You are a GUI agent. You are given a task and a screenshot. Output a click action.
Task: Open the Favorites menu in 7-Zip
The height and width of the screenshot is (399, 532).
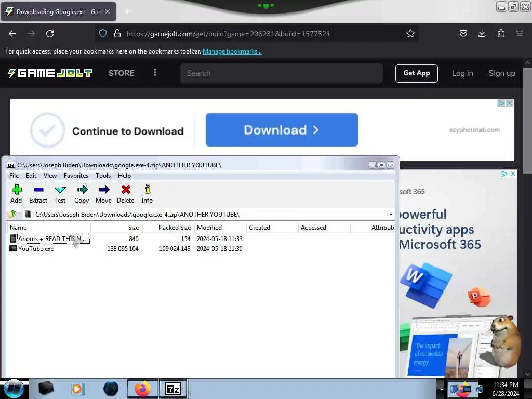point(76,176)
